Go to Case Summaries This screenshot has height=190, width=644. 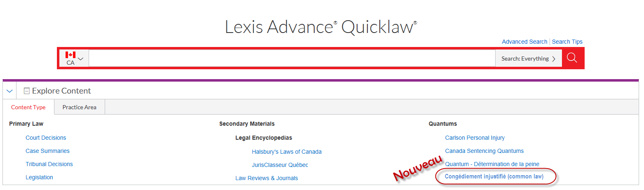pyautogui.click(x=47, y=151)
